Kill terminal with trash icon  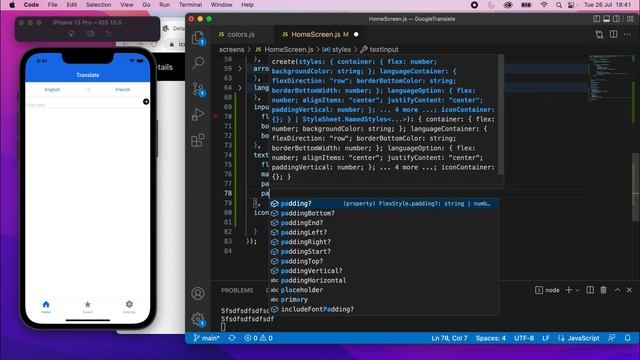[603, 290]
